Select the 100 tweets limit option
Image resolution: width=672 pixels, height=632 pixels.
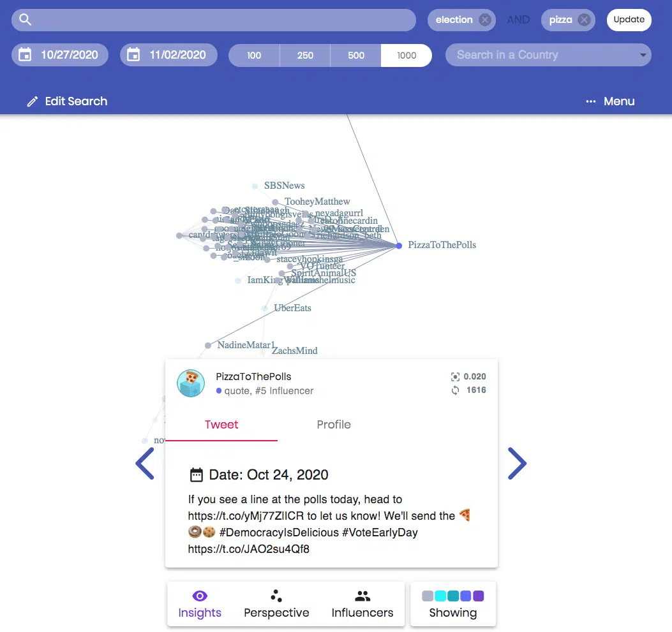254,55
